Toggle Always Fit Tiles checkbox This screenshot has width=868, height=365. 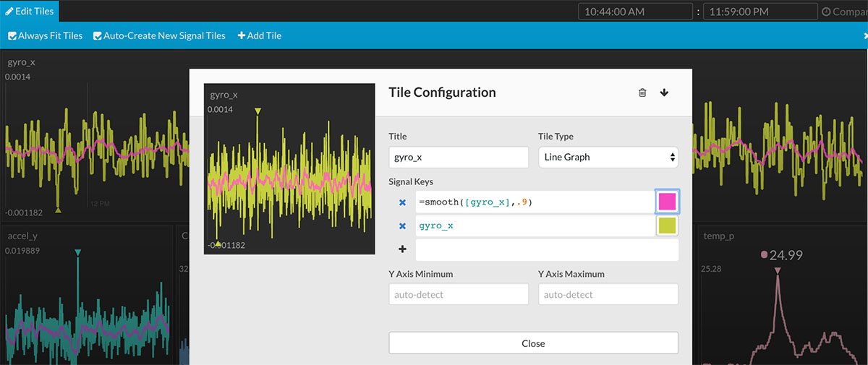click(12, 35)
